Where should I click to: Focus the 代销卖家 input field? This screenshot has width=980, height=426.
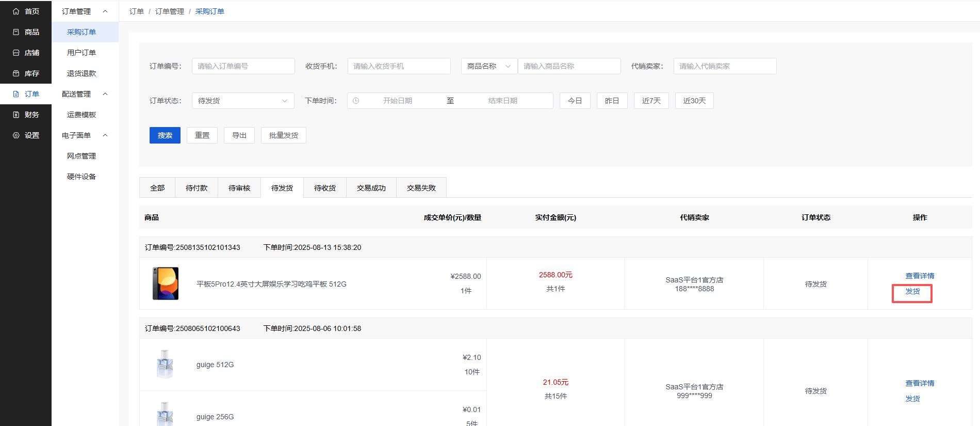(x=725, y=66)
